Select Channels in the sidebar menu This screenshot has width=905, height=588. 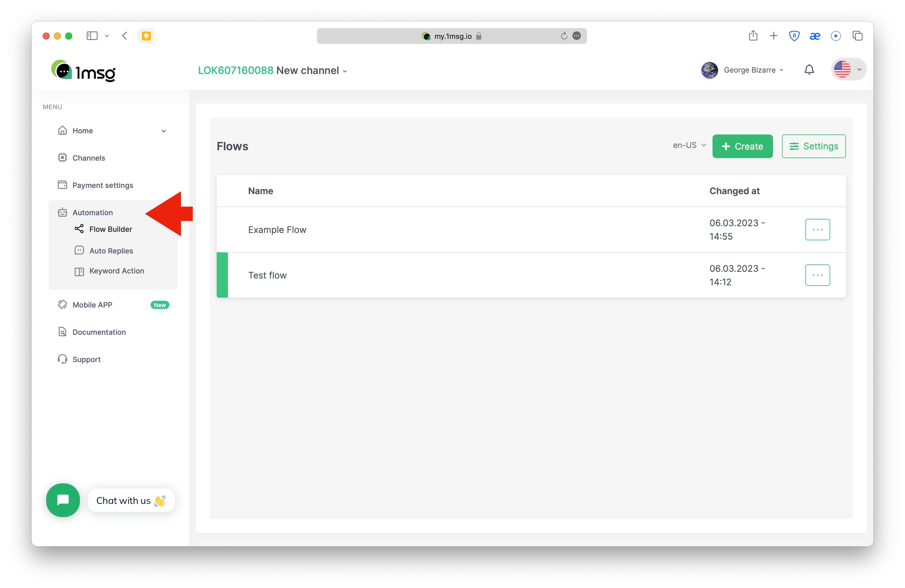point(88,158)
